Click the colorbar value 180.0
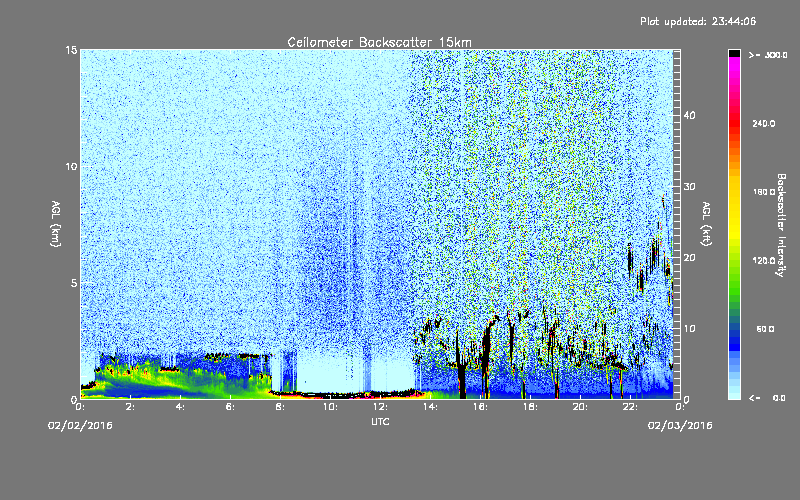This screenshot has height=500, width=800. [x=764, y=192]
